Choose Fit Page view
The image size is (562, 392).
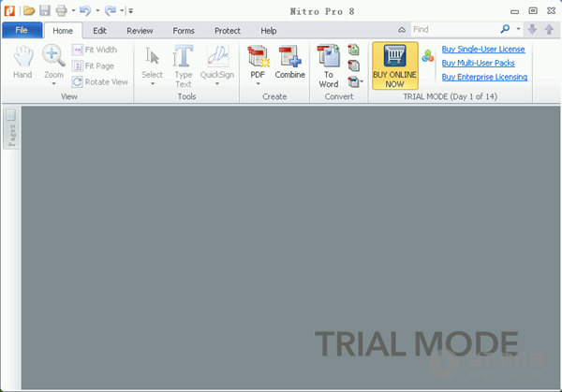(x=93, y=65)
